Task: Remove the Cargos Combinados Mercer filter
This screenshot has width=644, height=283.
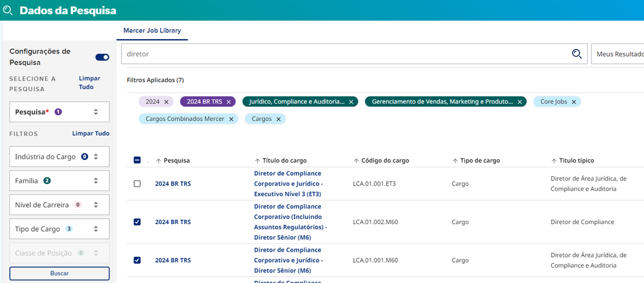Action: pyautogui.click(x=231, y=119)
